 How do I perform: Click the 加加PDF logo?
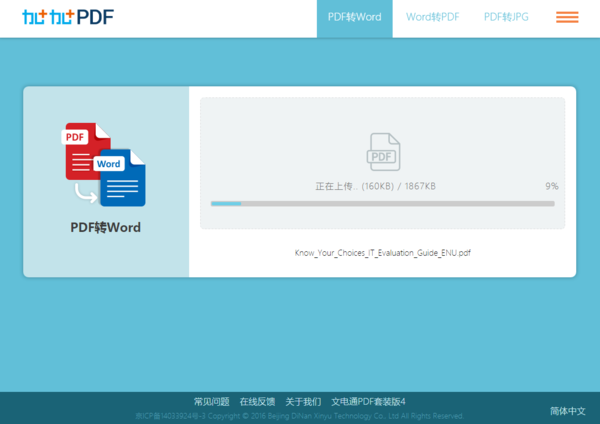click(68, 17)
